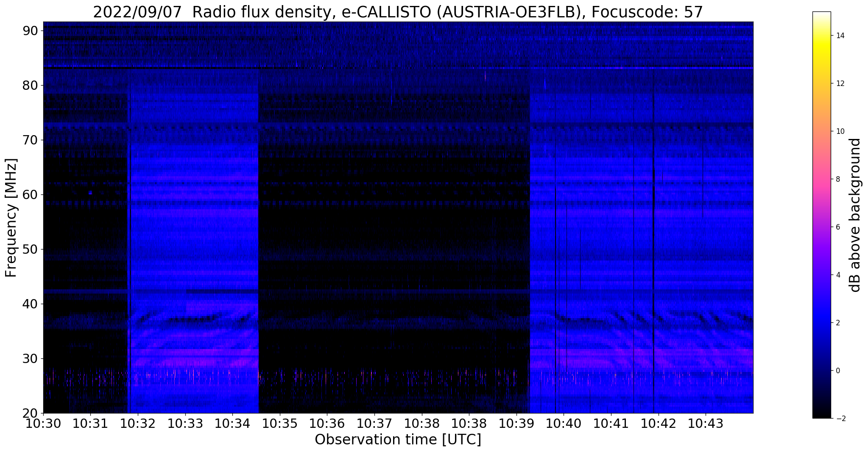The image size is (868, 452).
Task: Click the 2 dB colorbar tick label
Action: (x=837, y=323)
